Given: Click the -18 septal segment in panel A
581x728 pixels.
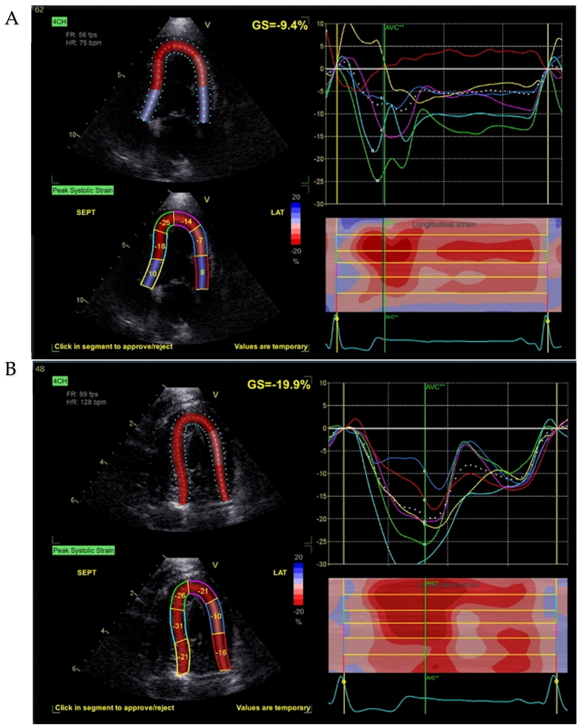Looking at the screenshot, I should pos(160,246).
